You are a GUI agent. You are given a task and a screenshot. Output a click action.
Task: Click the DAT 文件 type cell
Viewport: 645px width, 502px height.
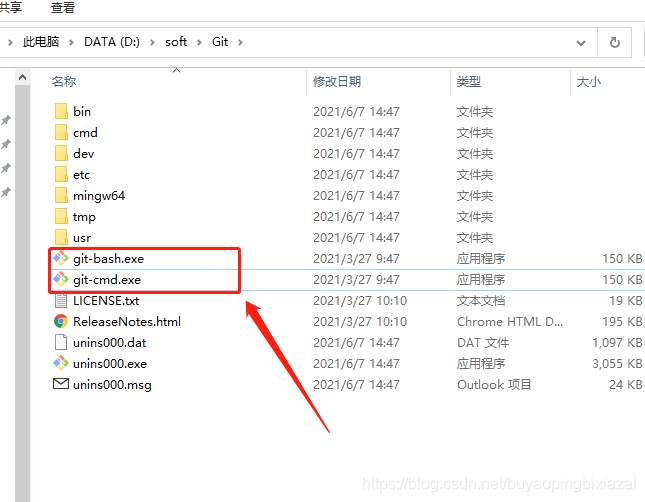[x=483, y=342]
